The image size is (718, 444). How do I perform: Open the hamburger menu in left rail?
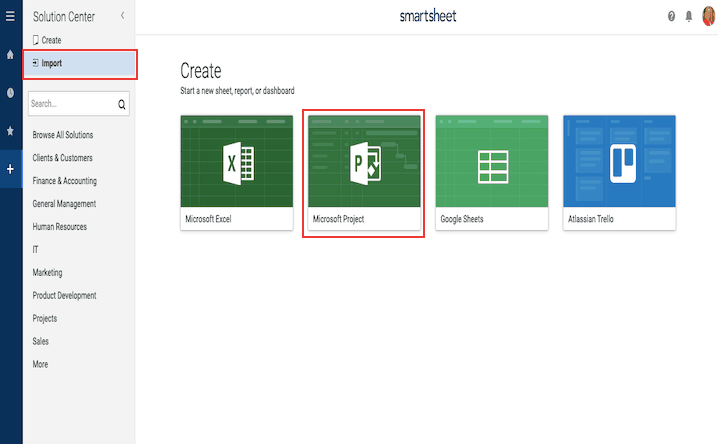click(x=10, y=16)
